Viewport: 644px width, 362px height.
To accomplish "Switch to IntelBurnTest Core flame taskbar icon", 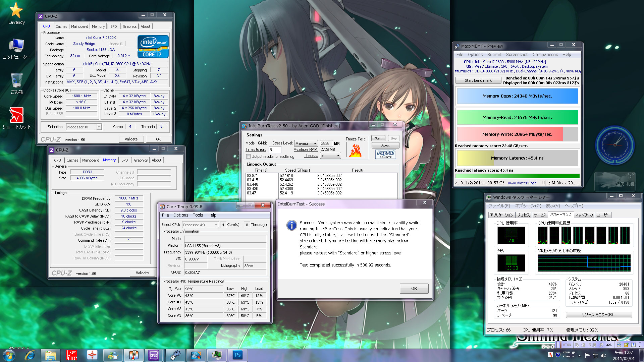I will 196,355.
